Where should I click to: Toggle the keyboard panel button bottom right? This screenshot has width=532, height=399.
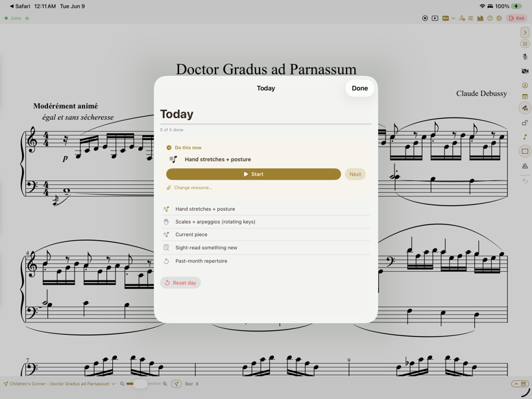[x=520, y=383]
